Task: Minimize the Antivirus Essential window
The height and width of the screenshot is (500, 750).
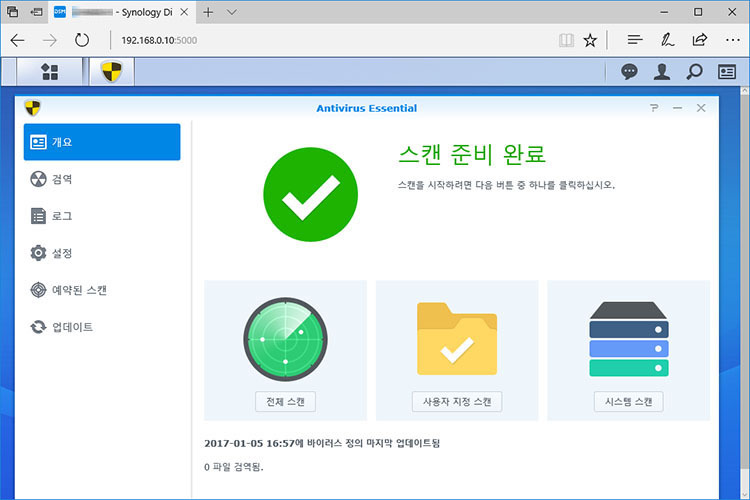Action: [677, 108]
